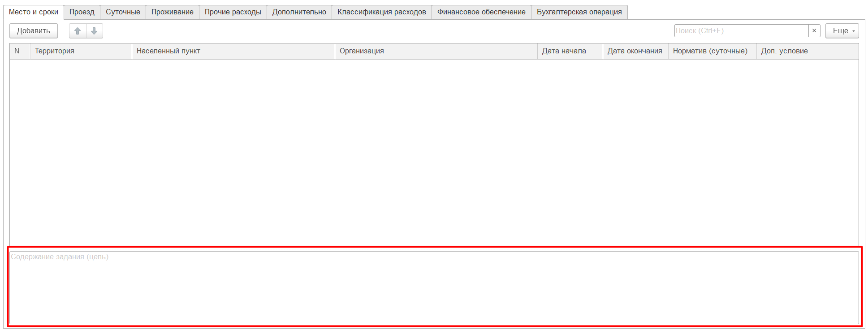Click the move row down arrow icon

tap(94, 31)
